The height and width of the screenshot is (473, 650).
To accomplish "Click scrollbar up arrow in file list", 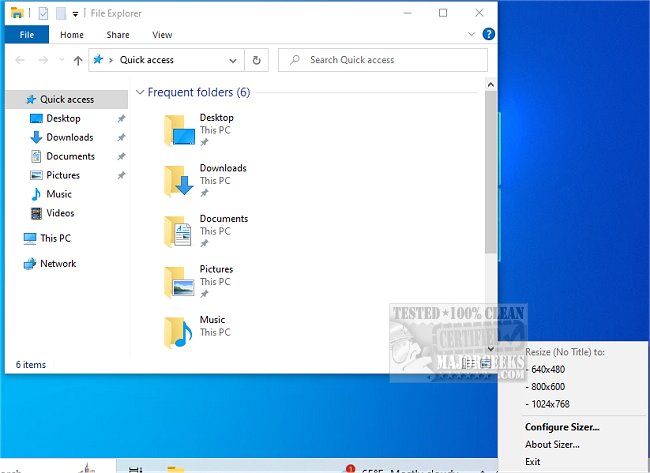I will [x=491, y=85].
